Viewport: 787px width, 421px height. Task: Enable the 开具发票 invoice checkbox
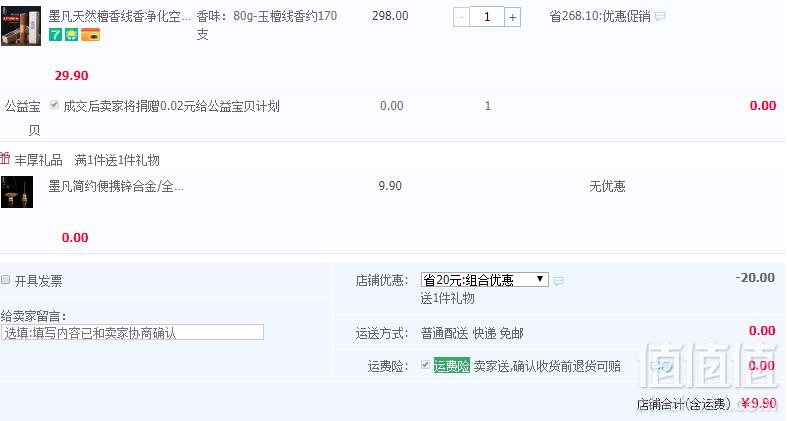pyautogui.click(x=6, y=280)
